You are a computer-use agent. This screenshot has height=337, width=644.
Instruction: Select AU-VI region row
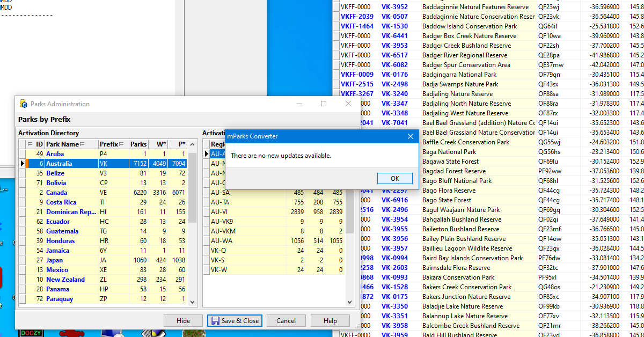coord(274,212)
